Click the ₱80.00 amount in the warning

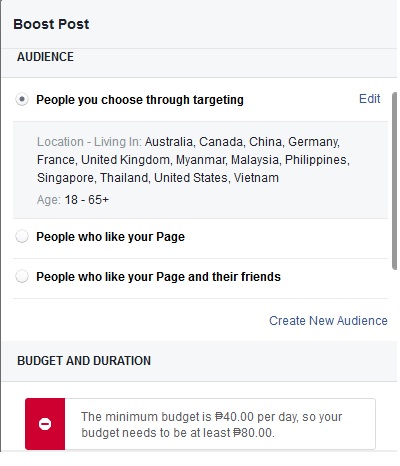(253, 433)
